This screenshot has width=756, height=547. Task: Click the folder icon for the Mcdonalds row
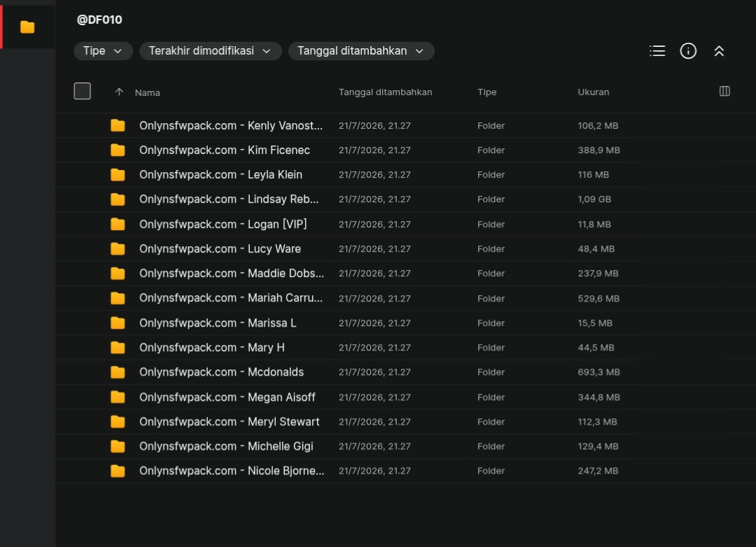pyautogui.click(x=118, y=373)
